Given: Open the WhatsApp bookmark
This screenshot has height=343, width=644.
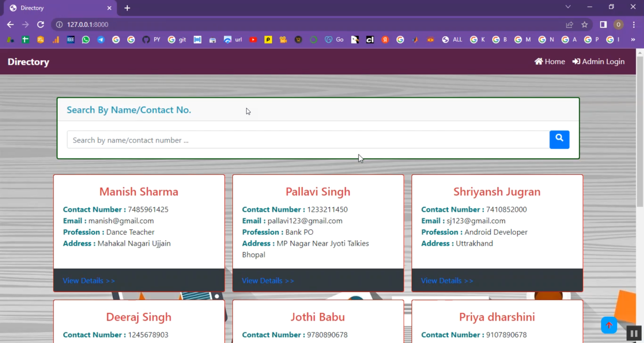Looking at the screenshot, I should 86,39.
